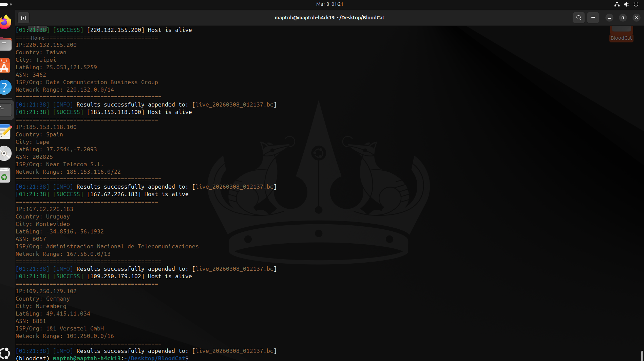This screenshot has height=361, width=644.
Task: Click the shell prompt at the bottom line
Action: pos(102,358)
